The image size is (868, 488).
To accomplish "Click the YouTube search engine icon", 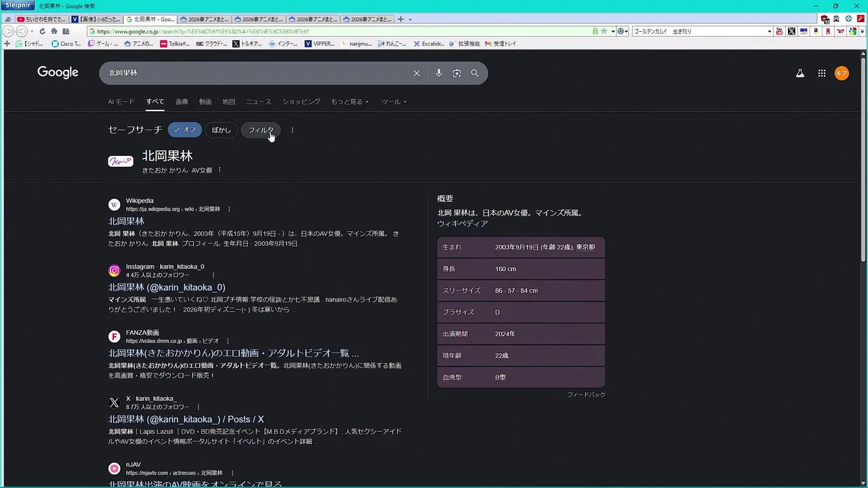I will coord(779,31).
